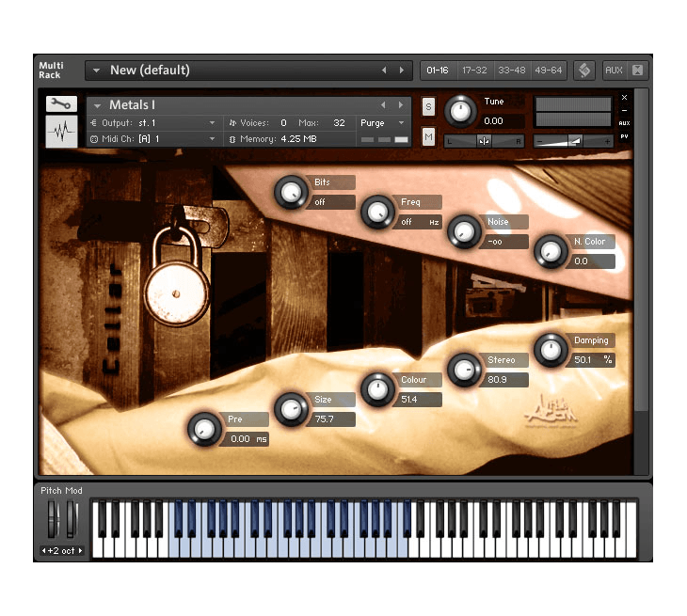The height and width of the screenshot is (616, 687).
Task: Click the Metals I instrument name
Action: pyautogui.click(x=132, y=105)
